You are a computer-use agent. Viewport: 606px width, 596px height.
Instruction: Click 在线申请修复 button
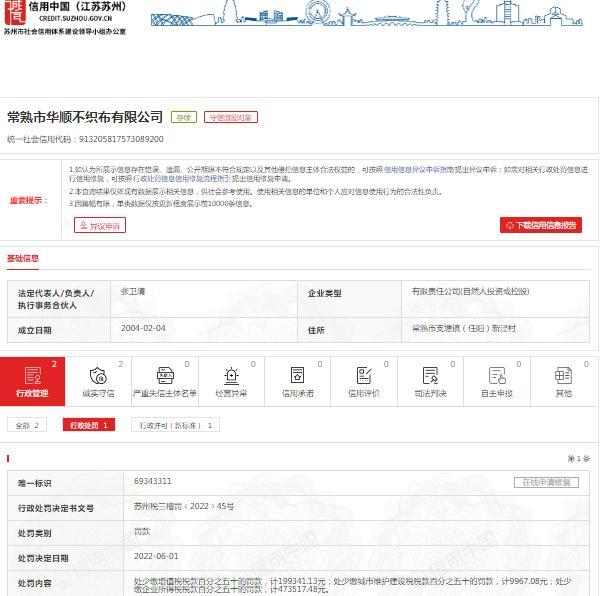click(546, 482)
